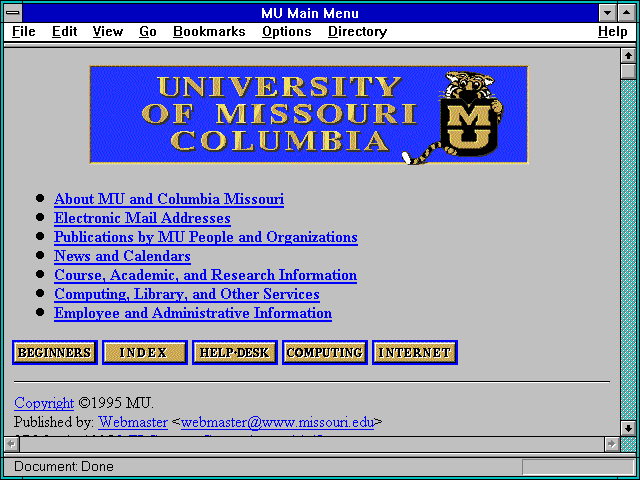640x480 pixels.
Task: Open the View menu
Action: pyautogui.click(x=107, y=32)
